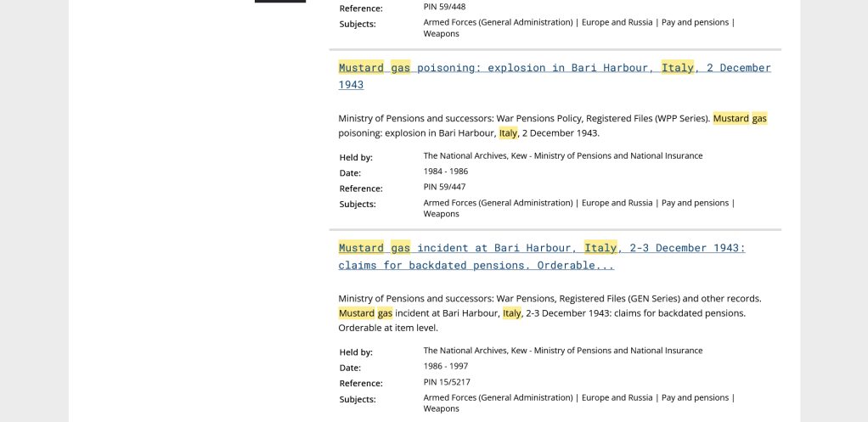Image resolution: width=868 pixels, height=422 pixels.
Task: Click the 'Reference:' label beside PIN 15/5217
Action: click(x=361, y=383)
